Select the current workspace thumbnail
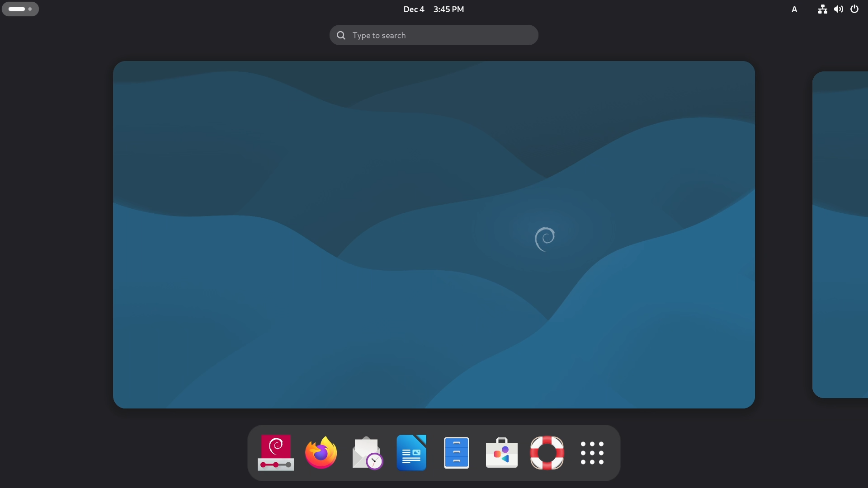 coord(434,235)
